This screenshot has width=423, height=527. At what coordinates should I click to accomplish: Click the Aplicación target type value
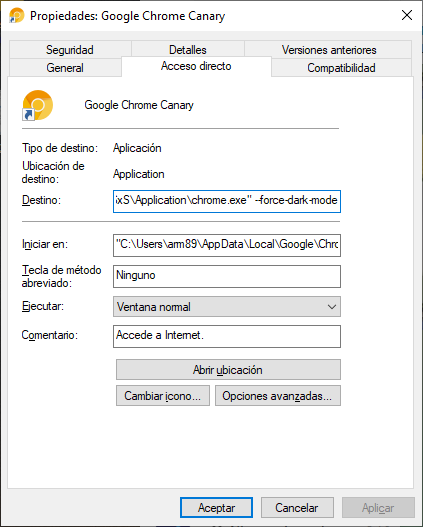pyautogui.click(x=137, y=148)
